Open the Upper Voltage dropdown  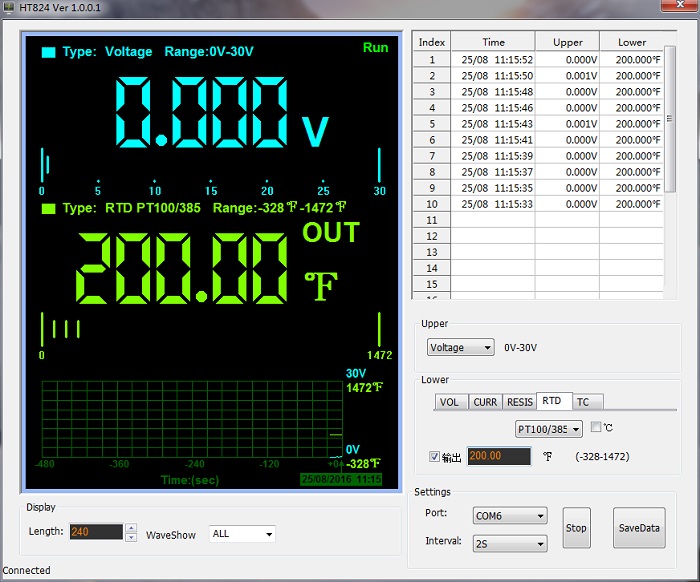(460, 347)
